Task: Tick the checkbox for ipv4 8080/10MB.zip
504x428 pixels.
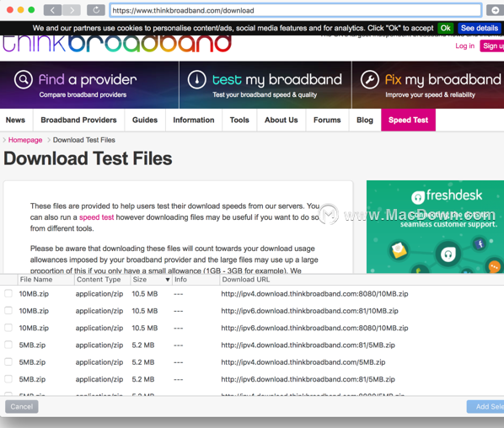Action: (x=8, y=293)
